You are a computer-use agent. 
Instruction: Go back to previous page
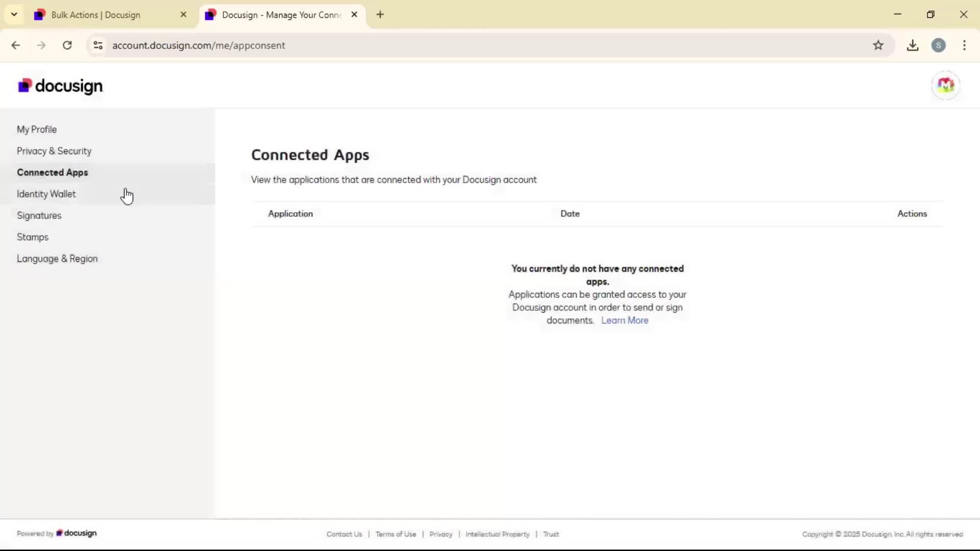click(16, 45)
